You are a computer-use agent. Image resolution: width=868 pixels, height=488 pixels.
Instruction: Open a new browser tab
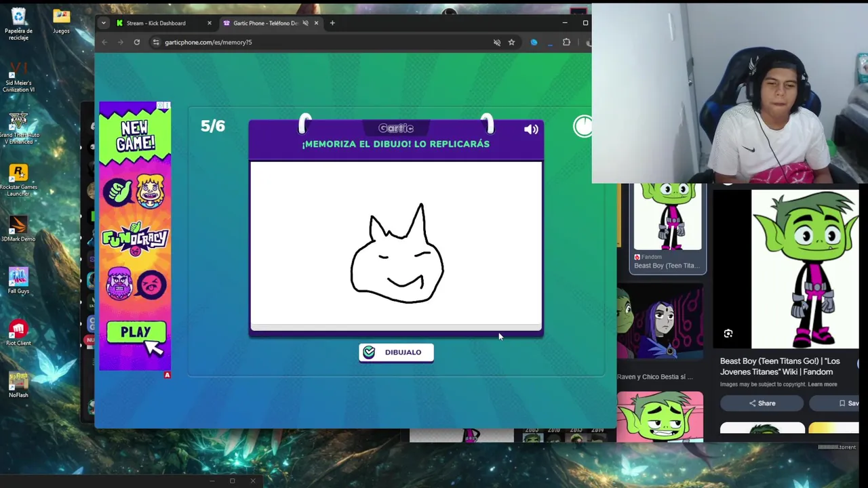click(x=332, y=23)
